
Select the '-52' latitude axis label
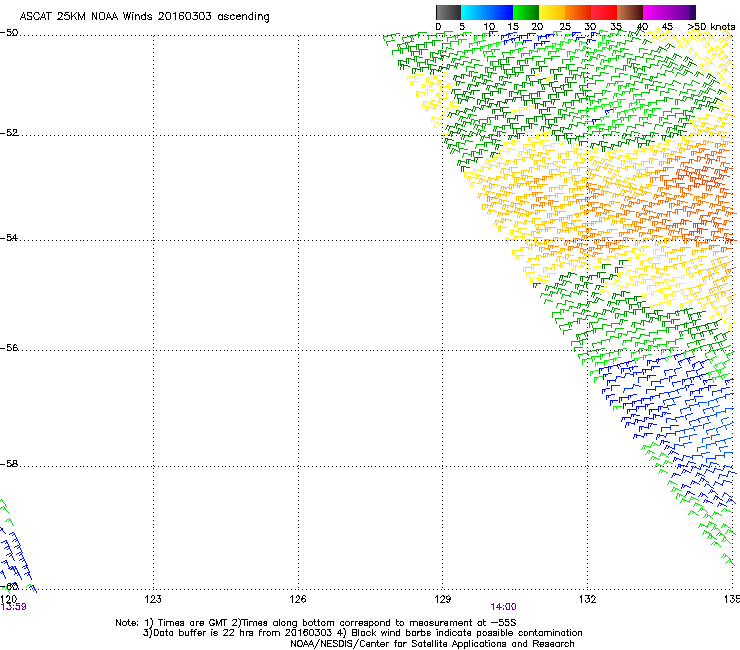(x=9, y=133)
